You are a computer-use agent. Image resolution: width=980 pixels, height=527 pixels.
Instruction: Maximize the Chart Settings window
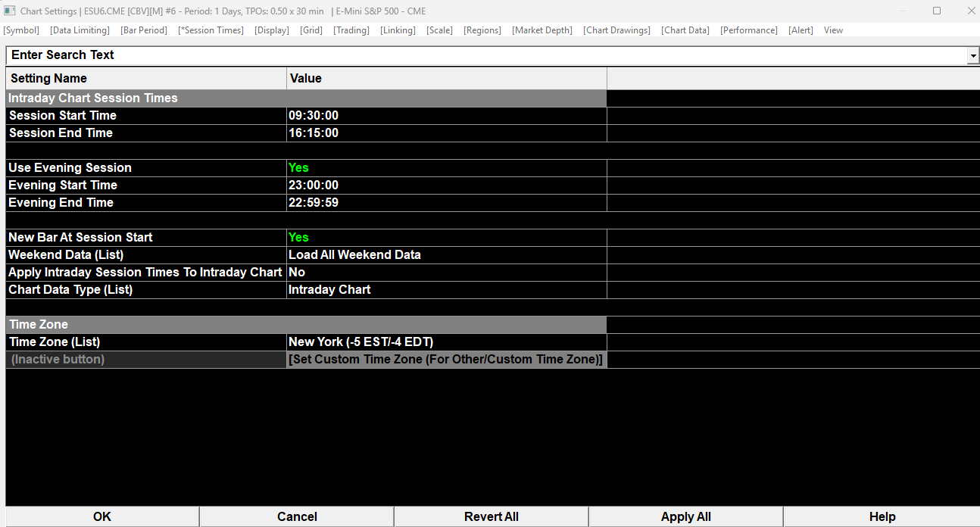[x=937, y=11]
